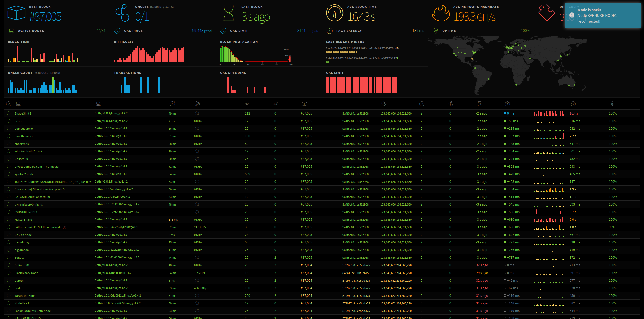Click the 'SATOSHICARD Consortium' node name
This screenshot has width=644, height=319.
pyautogui.click(x=32, y=197)
